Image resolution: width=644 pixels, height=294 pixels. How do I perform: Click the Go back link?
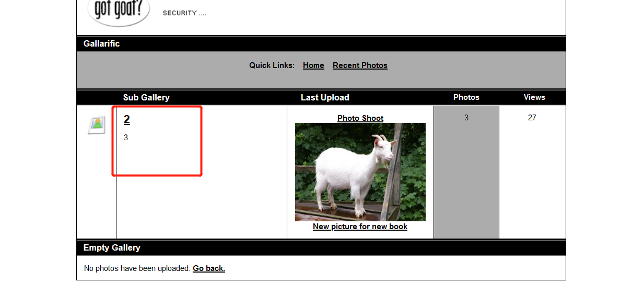209,268
